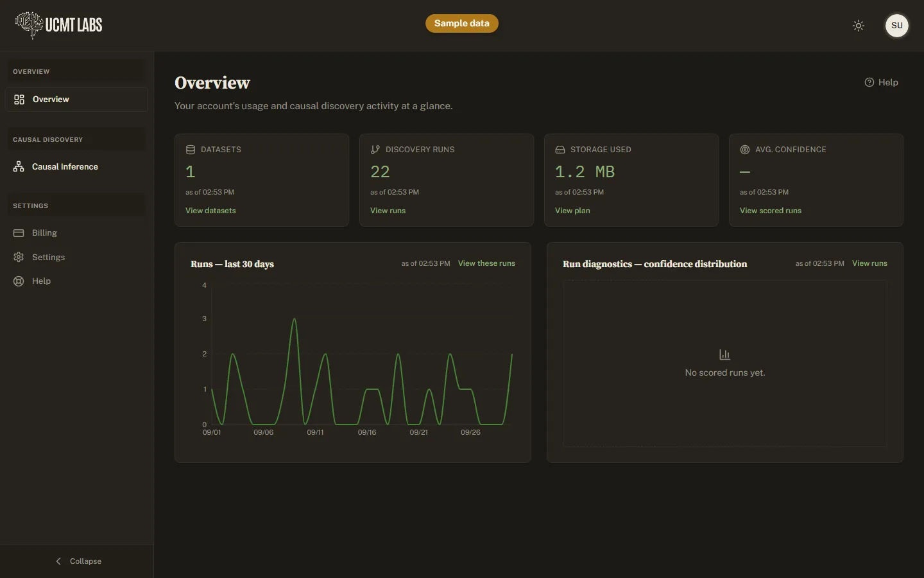Click the question mark Help icon in header
The width and height of the screenshot is (924, 578).
pyautogui.click(x=869, y=82)
